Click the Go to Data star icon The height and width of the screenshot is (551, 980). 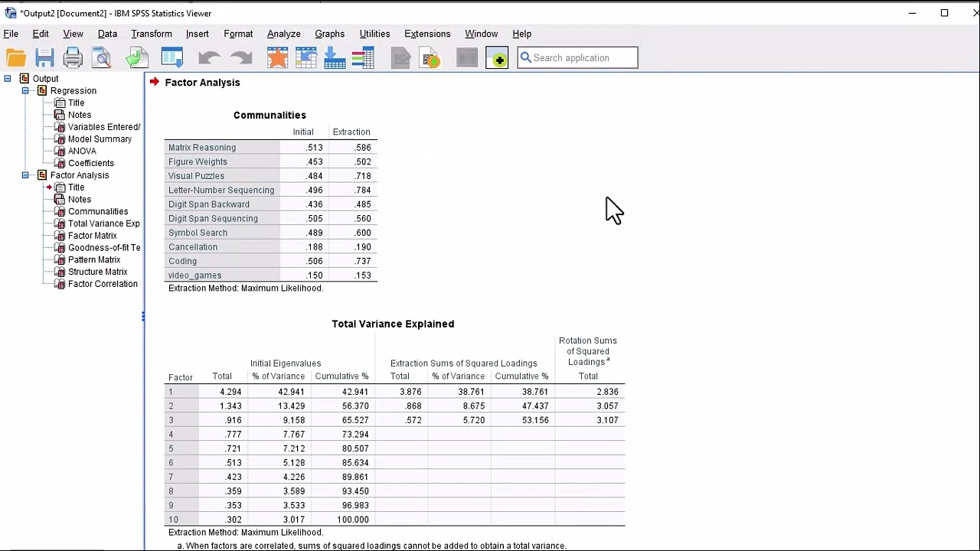pos(277,58)
